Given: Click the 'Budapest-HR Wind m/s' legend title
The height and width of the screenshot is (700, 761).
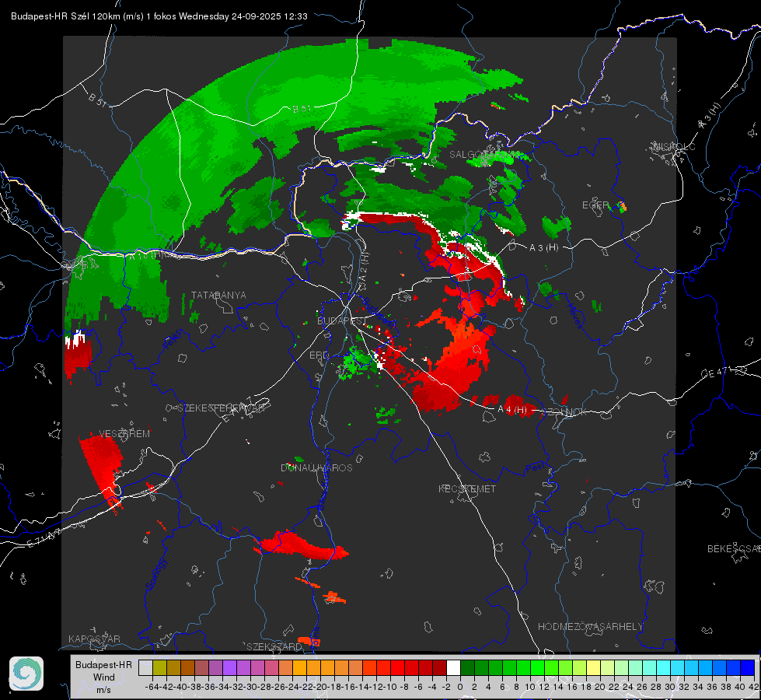Looking at the screenshot, I should pos(104,677).
